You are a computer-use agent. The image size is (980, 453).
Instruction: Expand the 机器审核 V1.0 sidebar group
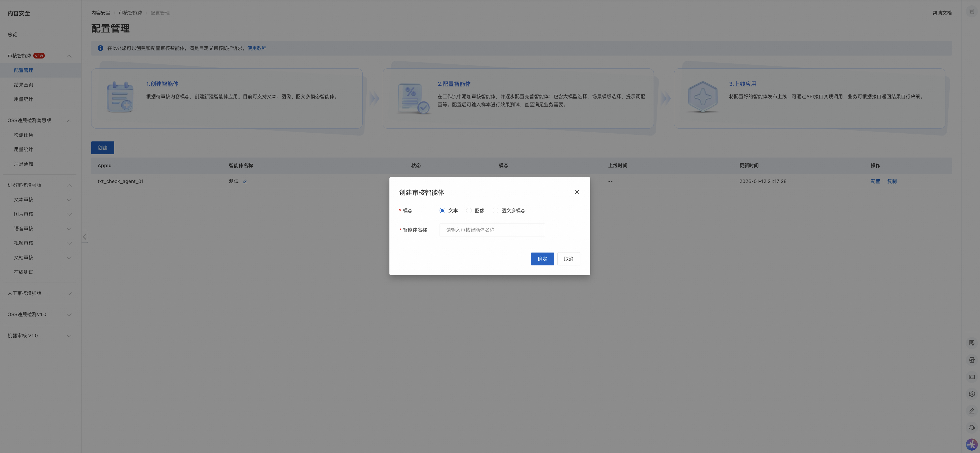[x=69, y=336]
